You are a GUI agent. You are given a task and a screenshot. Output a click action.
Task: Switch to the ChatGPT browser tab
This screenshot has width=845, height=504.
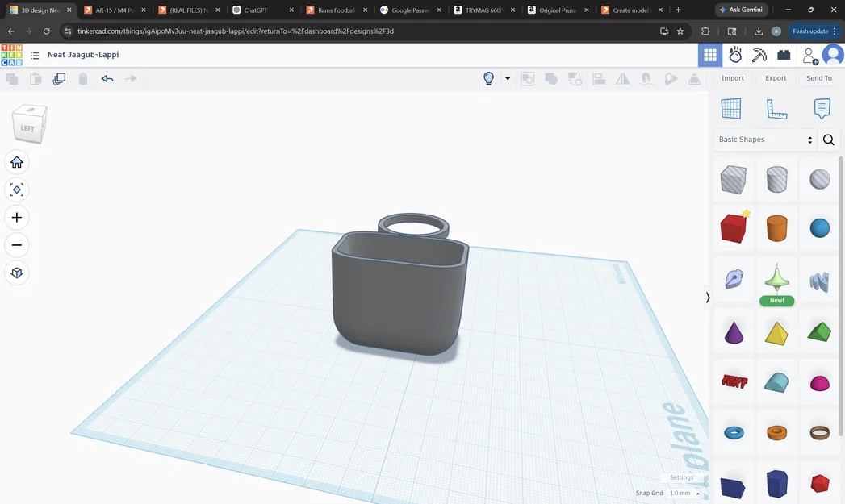254,10
